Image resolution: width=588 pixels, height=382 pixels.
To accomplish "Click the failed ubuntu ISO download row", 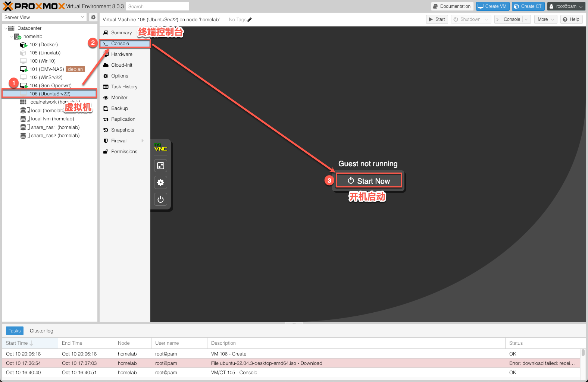I will pos(291,363).
